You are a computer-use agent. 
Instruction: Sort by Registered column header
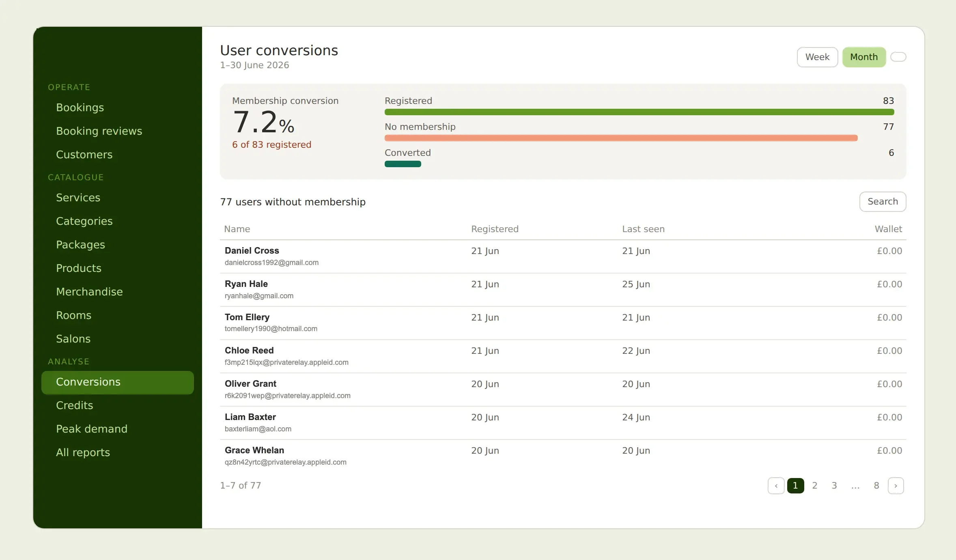point(495,229)
